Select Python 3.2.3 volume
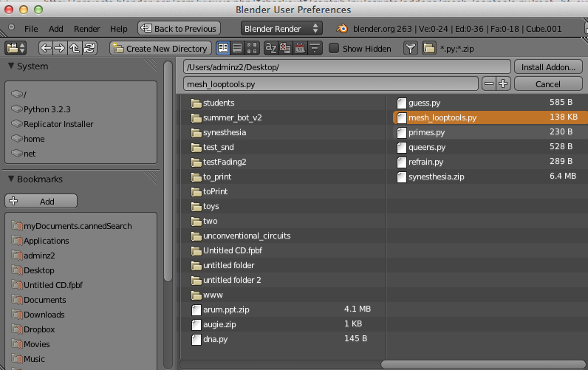 point(81,109)
